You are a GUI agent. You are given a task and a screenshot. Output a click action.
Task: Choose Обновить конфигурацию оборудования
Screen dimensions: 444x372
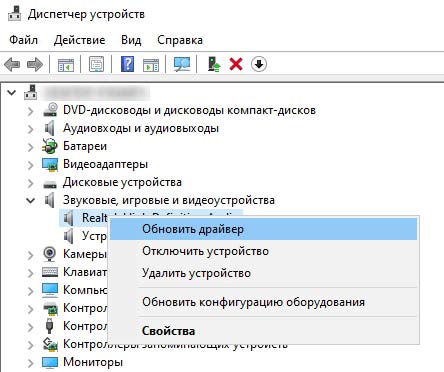tap(263, 302)
